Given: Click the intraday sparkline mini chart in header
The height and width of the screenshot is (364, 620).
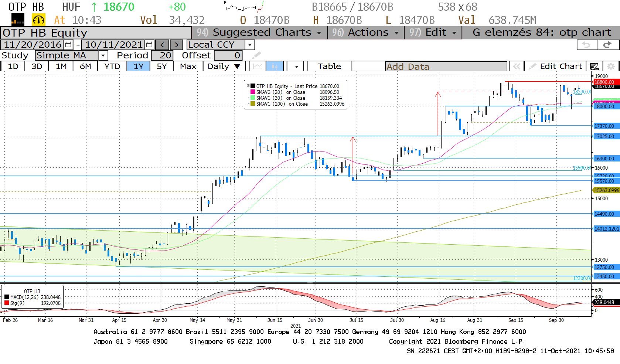Looking at the screenshot, I should point(243,7).
